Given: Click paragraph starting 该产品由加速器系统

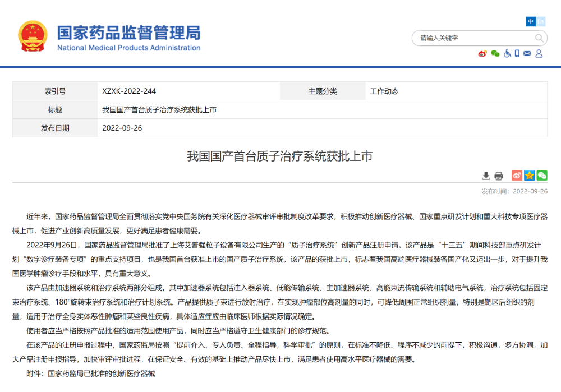Looking at the screenshot, I should 280,302.
